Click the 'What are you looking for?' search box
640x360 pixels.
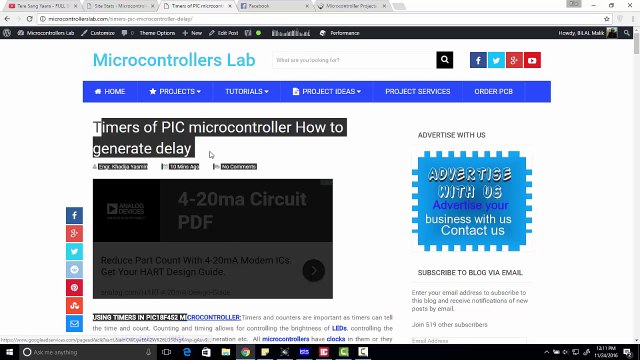pyautogui.click(x=354, y=60)
